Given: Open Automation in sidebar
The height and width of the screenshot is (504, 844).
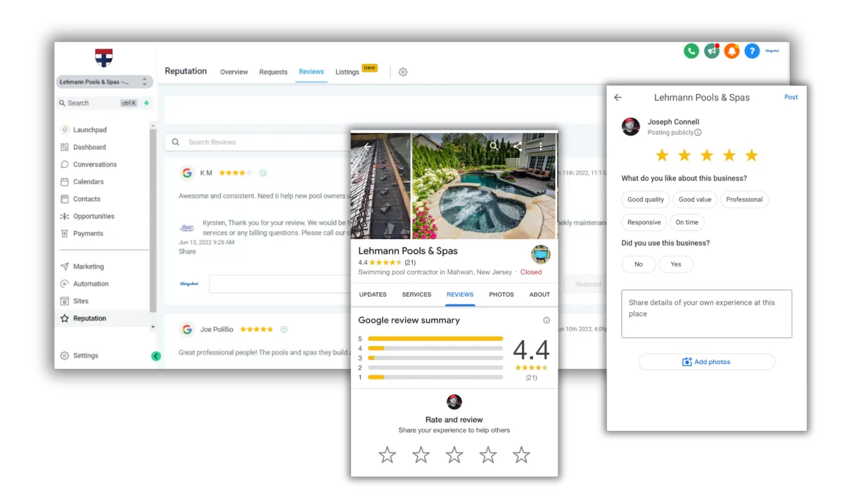Looking at the screenshot, I should click(84, 284).
